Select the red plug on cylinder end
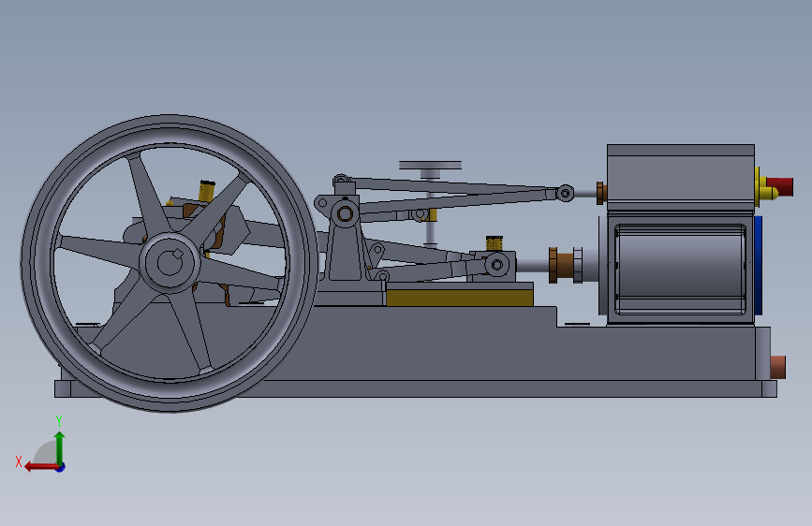Viewport: 812px width, 526px height. [780, 186]
